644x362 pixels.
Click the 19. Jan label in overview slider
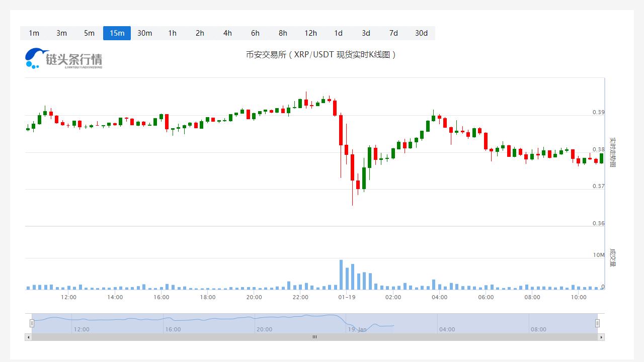pyautogui.click(x=357, y=329)
